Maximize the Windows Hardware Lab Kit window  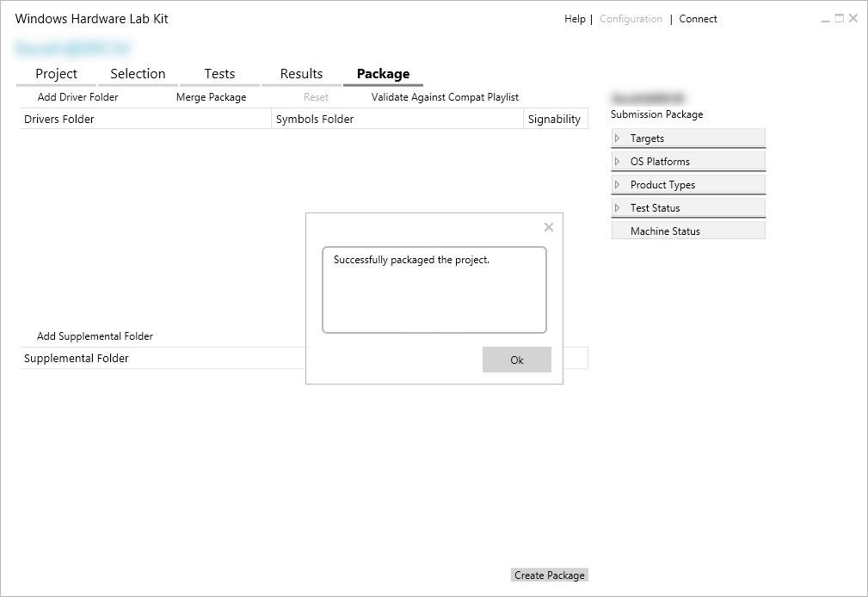840,18
